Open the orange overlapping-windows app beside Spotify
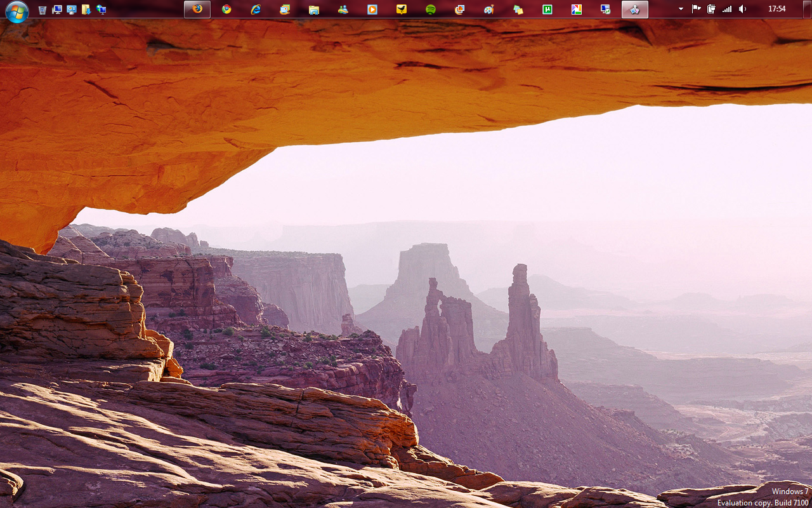 point(460,9)
